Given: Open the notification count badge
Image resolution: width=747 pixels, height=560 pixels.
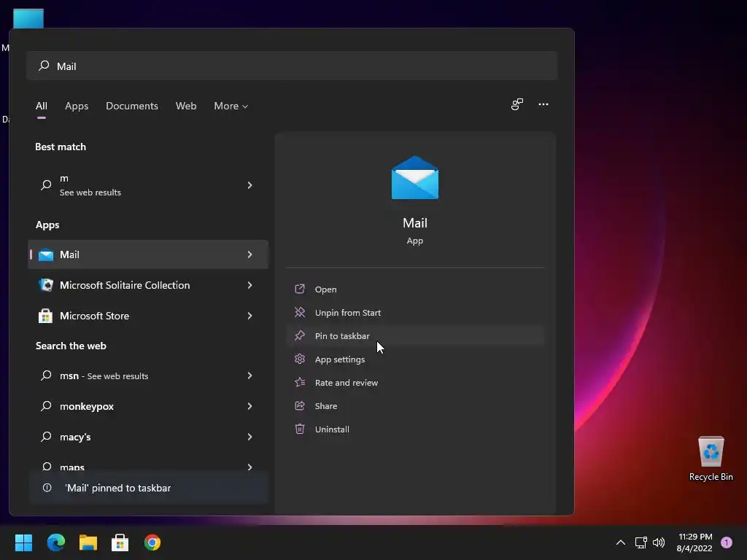Looking at the screenshot, I should pyautogui.click(x=727, y=542).
